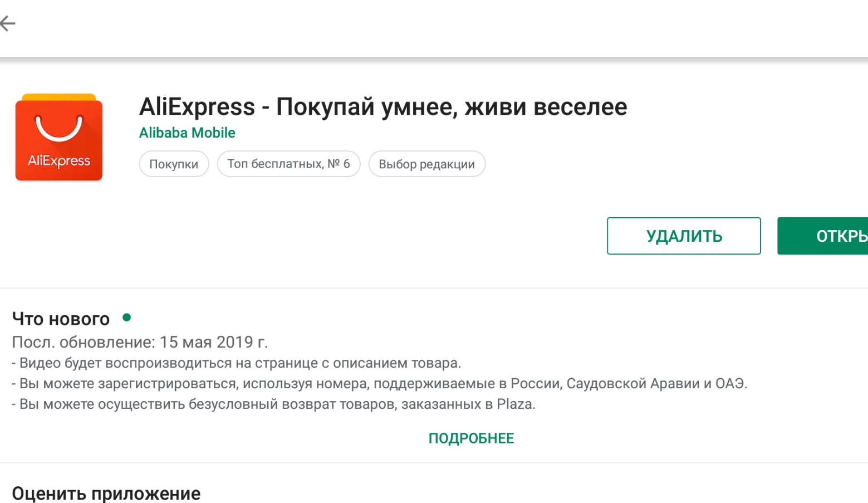Viewport: 868px width, 503px height.
Task: Open the Что нового section heading
Action: [61, 319]
